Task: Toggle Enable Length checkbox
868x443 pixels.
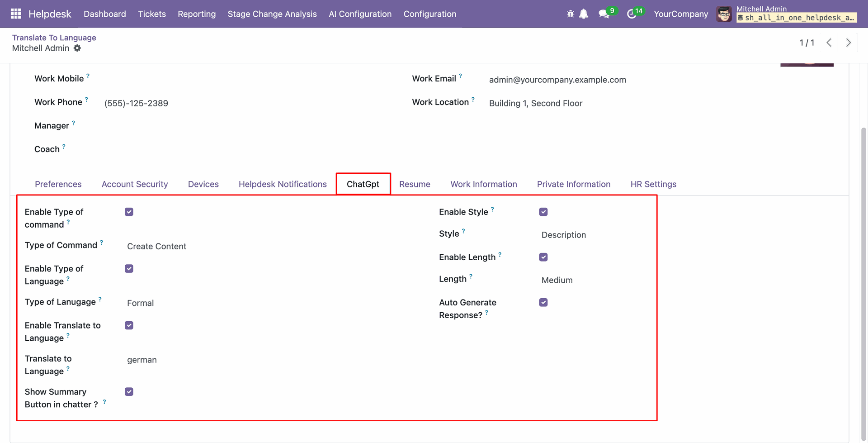Action: 543,257
